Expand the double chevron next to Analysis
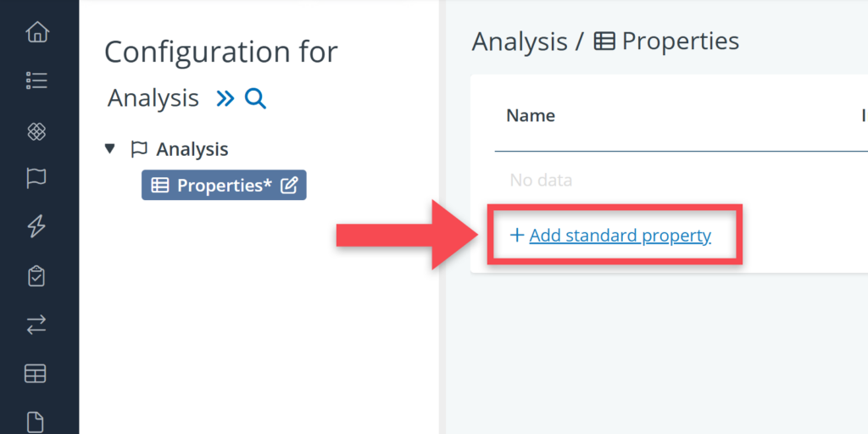Image resolution: width=868 pixels, height=434 pixels. tap(225, 99)
